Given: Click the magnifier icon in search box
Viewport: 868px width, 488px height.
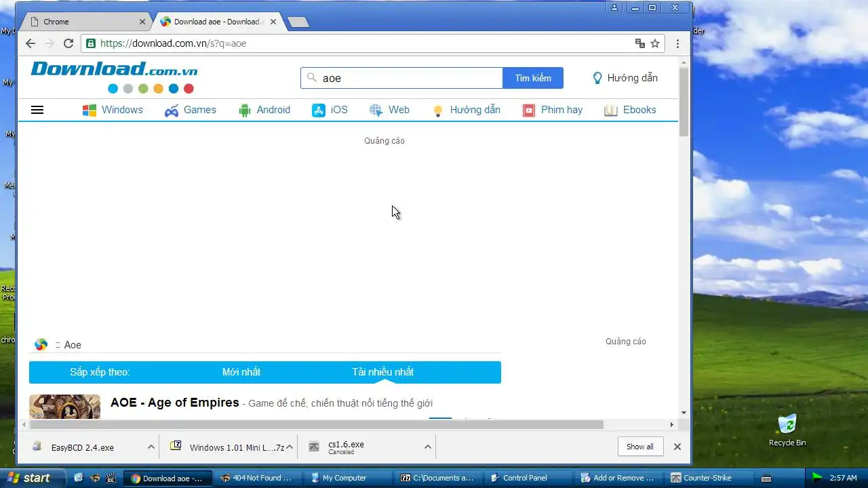Looking at the screenshot, I should click(x=312, y=78).
